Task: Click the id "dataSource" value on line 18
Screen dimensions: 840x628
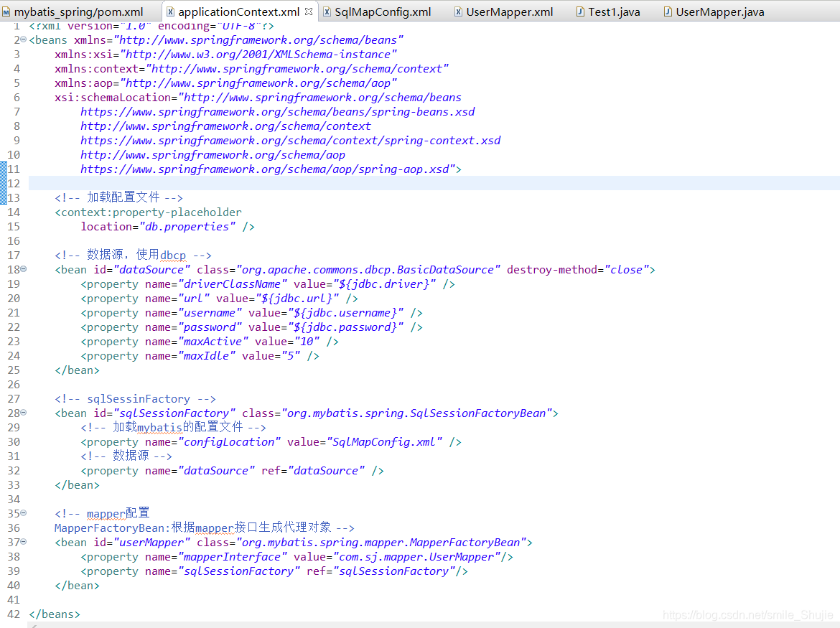Action: (152, 270)
